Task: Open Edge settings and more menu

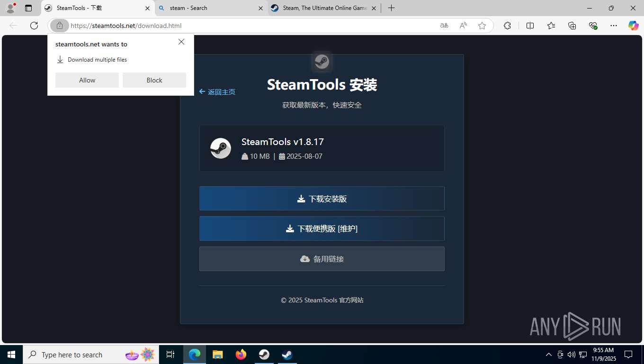Action: click(x=614, y=26)
